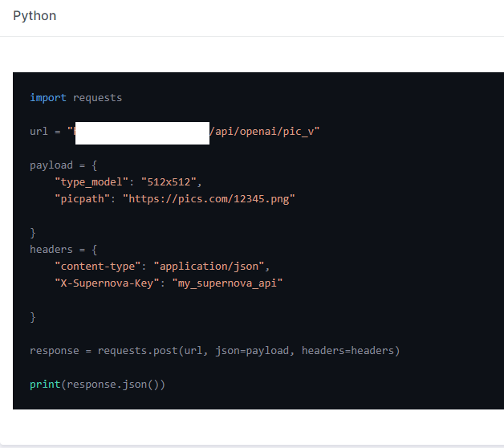
Task: Click the https://pics.com/12345.png URL
Action: [x=209, y=198]
